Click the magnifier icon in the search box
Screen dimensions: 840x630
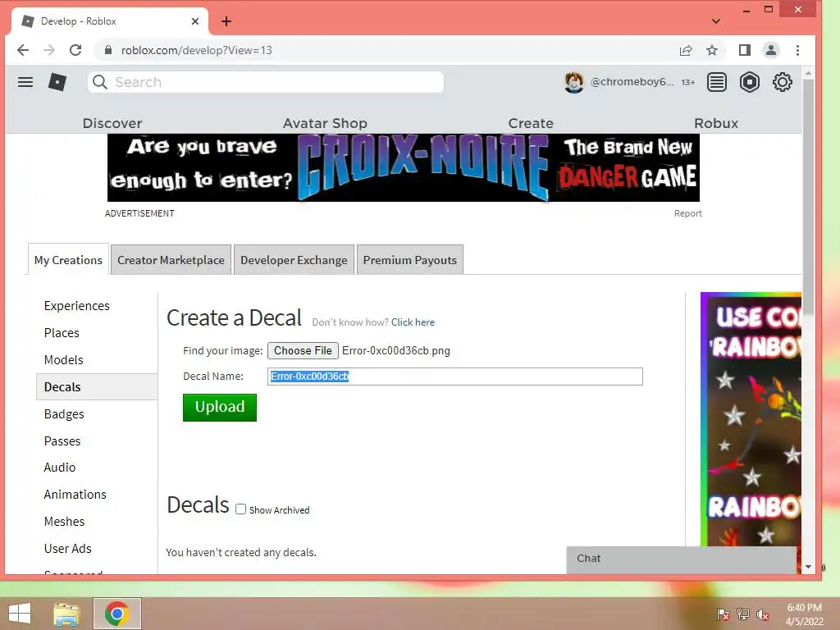[99, 82]
